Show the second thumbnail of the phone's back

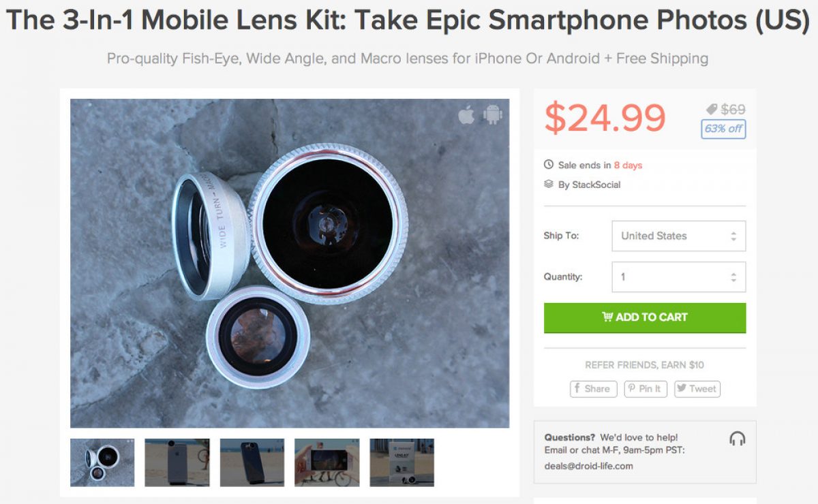(x=177, y=462)
